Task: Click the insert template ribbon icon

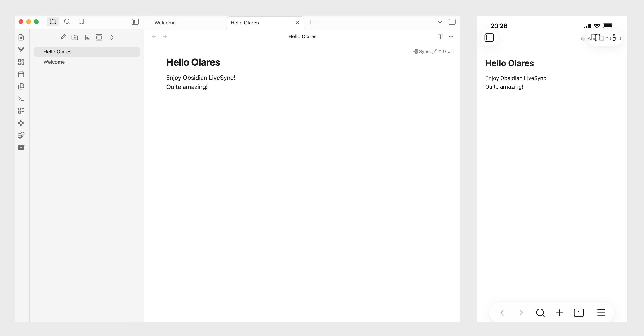Action: (x=21, y=86)
